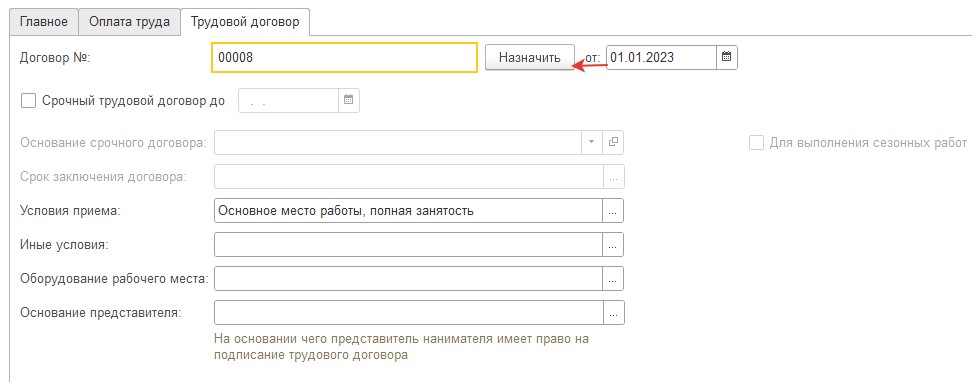Click Назначить button

tap(530, 58)
